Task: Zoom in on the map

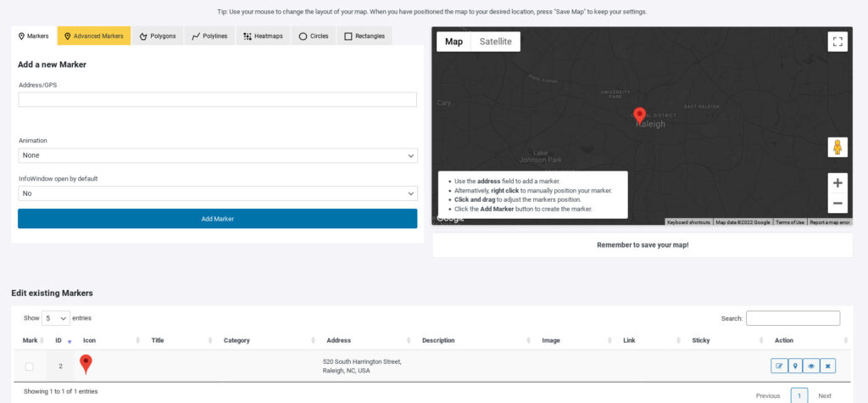Action: tap(837, 183)
